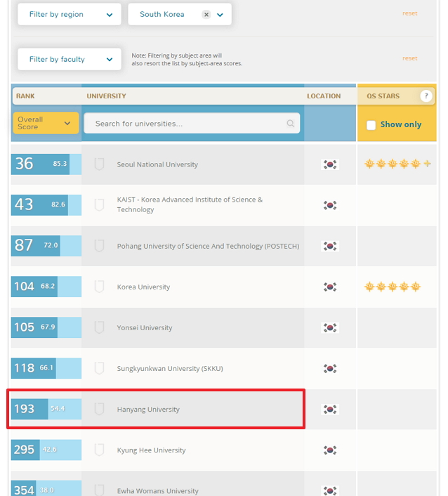The width and height of the screenshot is (448, 496).
Task: Open the Filter by faculty dropdown
Action: pos(70,59)
